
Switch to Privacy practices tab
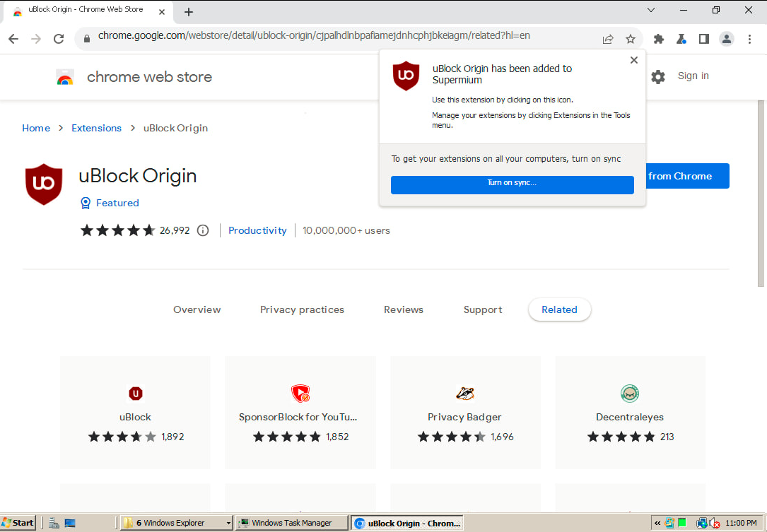click(302, 309)
